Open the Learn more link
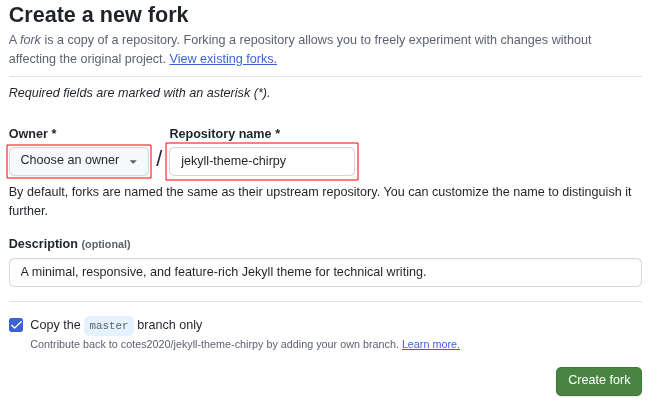 point(430,344)
